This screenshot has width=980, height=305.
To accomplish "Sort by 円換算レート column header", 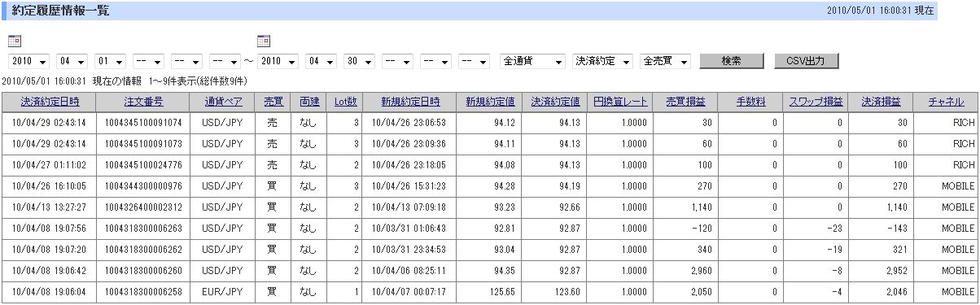I will [620, 102].
